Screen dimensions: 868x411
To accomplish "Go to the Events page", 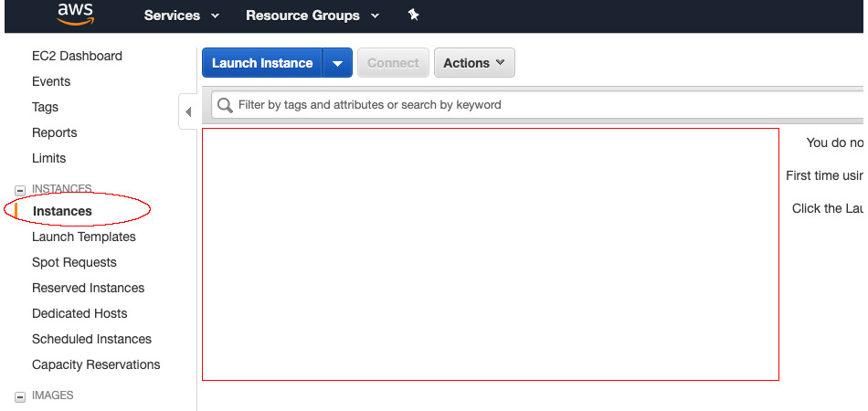I will click(x=51, y=81).
